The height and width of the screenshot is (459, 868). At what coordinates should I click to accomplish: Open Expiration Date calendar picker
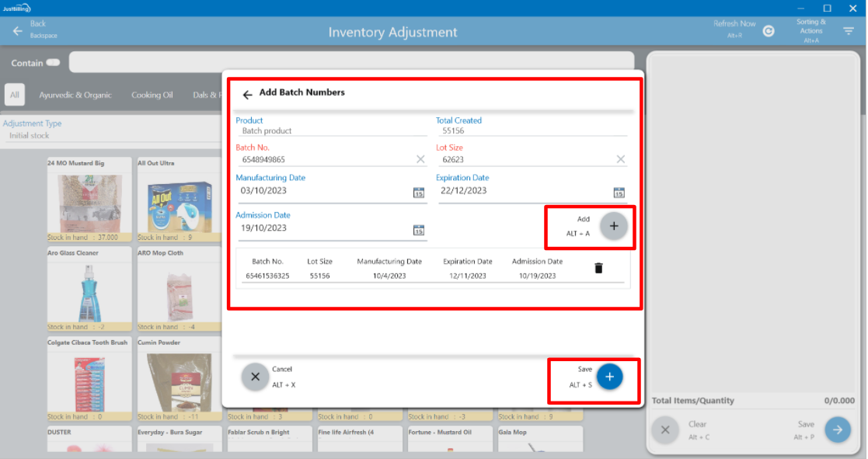coord(619,193)
